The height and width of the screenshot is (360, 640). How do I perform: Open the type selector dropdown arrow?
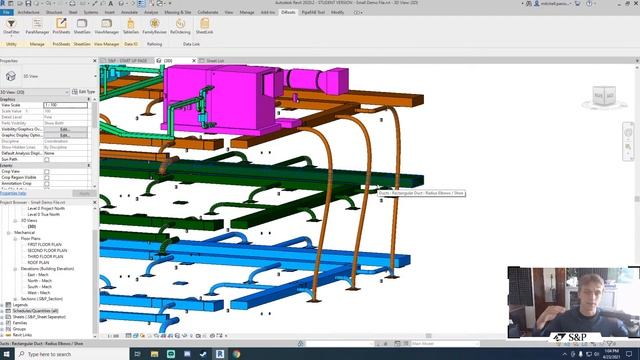coord(95,76)
